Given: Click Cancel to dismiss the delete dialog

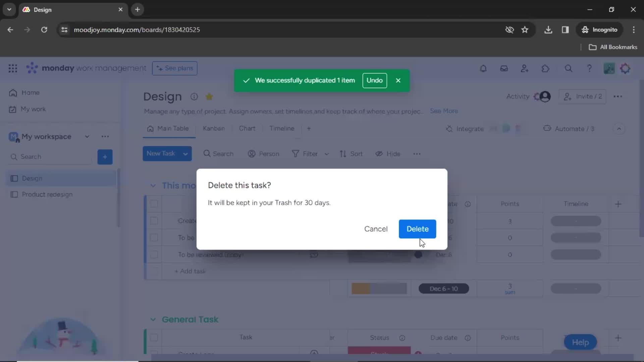Looking at the screenshot, I should pyautogui.click(x=376, y=229).
